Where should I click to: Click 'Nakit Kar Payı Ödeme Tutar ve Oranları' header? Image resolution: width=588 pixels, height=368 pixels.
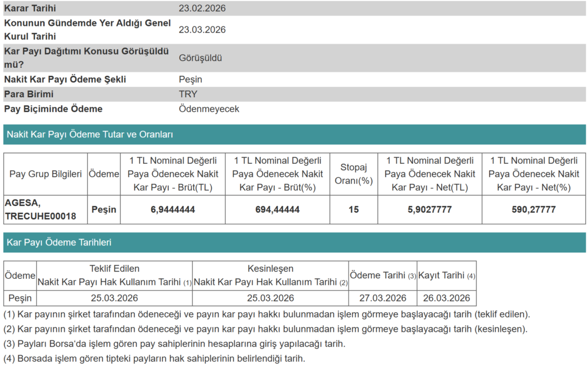pyautogui.click(x=90, y=135)
